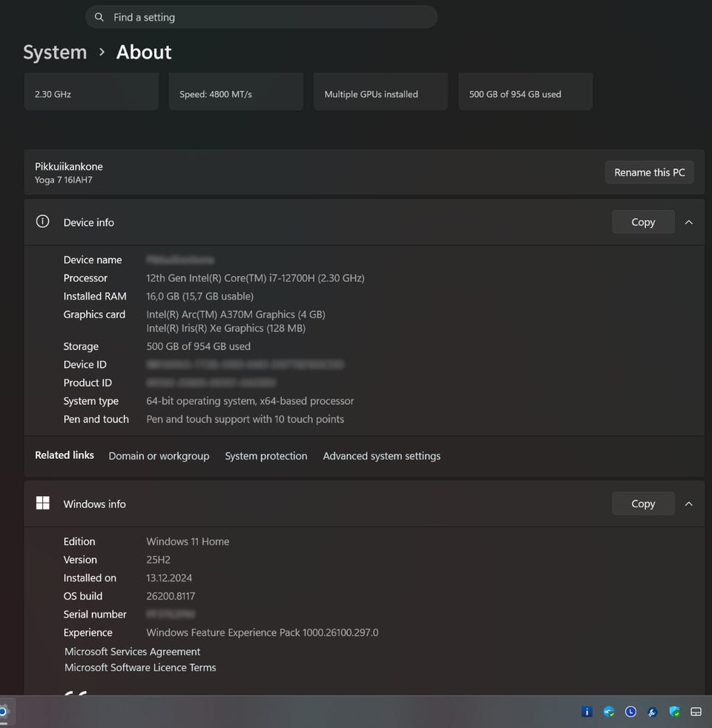Screen dimensions: 712x728
Task: Copy the Device info details
Action: 642,222
